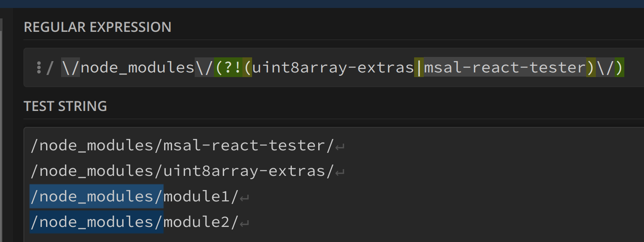Click node_modules text in the regex pattern
This screenshot has height=242, width=644.
coord(137,67)
